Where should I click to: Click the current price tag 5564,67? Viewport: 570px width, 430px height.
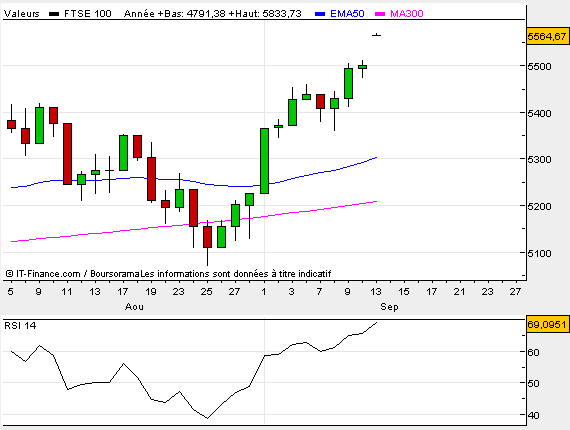547,36
